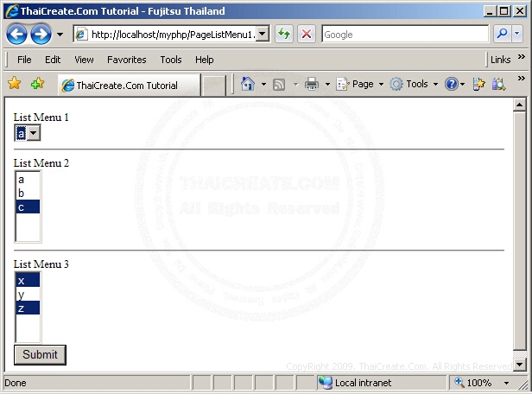
Task: Click the Local intranet security zone indicator
Action: point(382,383)
